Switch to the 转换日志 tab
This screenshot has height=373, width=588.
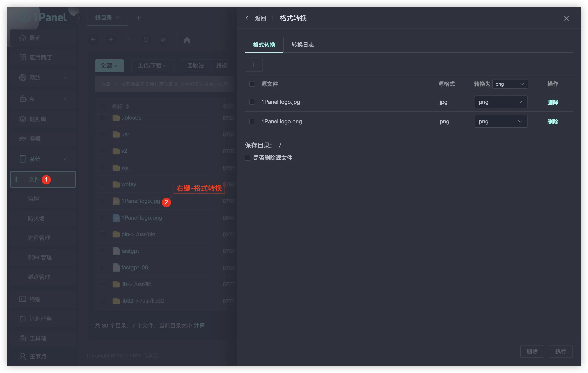click(302, 45)
